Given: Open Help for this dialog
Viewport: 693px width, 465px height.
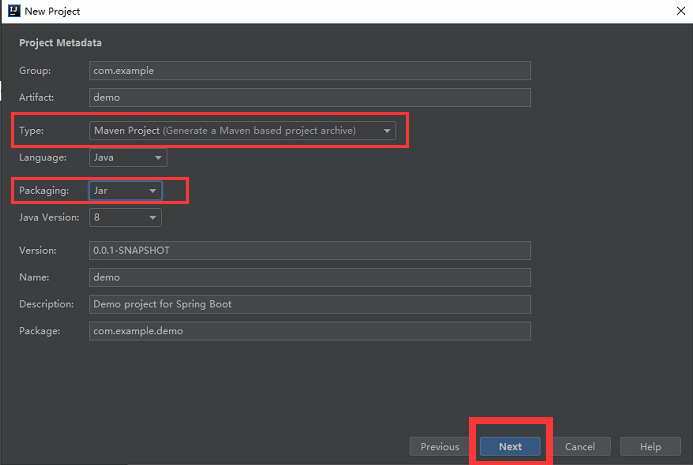Looking at the screenshot, I should pyautogui.click(x=651, y=446).
